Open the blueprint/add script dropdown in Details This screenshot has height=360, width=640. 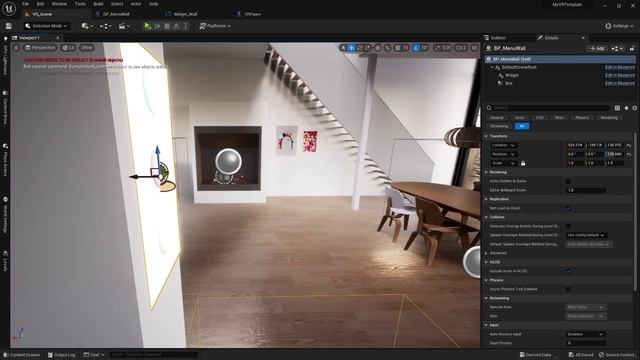coord(618,49)
